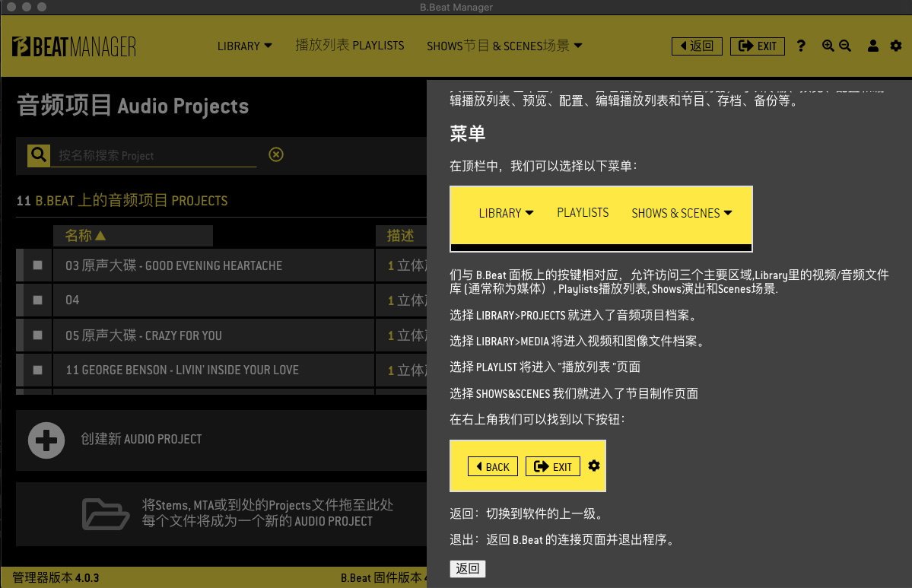Click SHOWS & SCENES in the help panel image

[682, 213]
